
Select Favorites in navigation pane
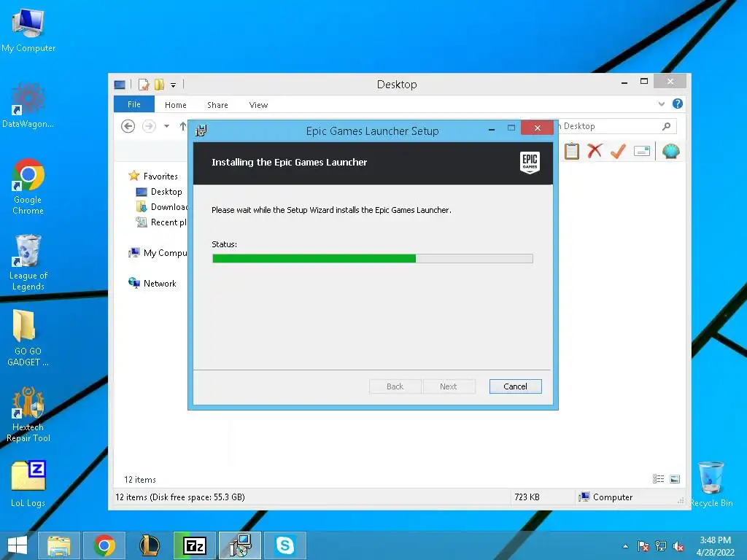coord(153,176)
